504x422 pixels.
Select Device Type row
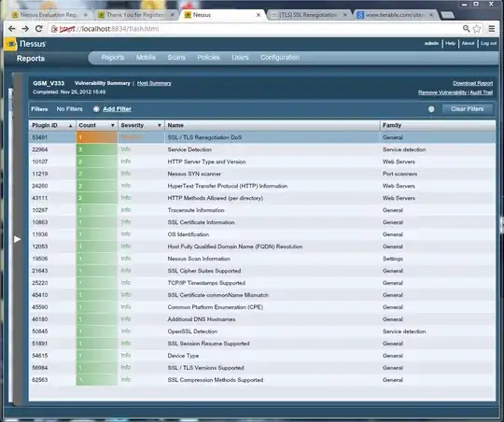(x=262, y=356)
